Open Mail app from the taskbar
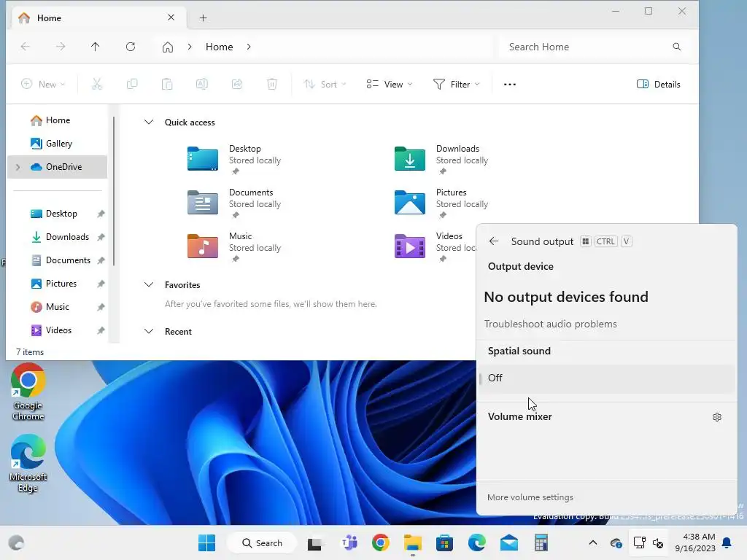Image resolution: width=747 pixels, height=560 pixels. tap(508, 542)
